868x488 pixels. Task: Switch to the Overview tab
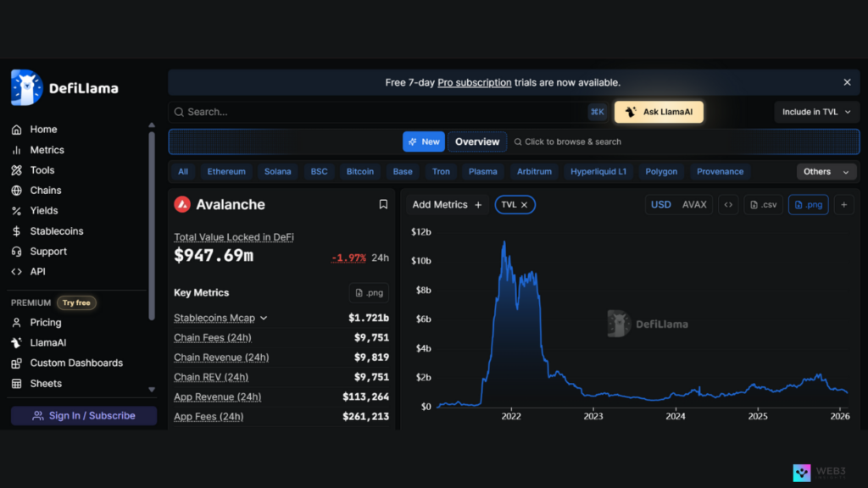click(477, 141)
